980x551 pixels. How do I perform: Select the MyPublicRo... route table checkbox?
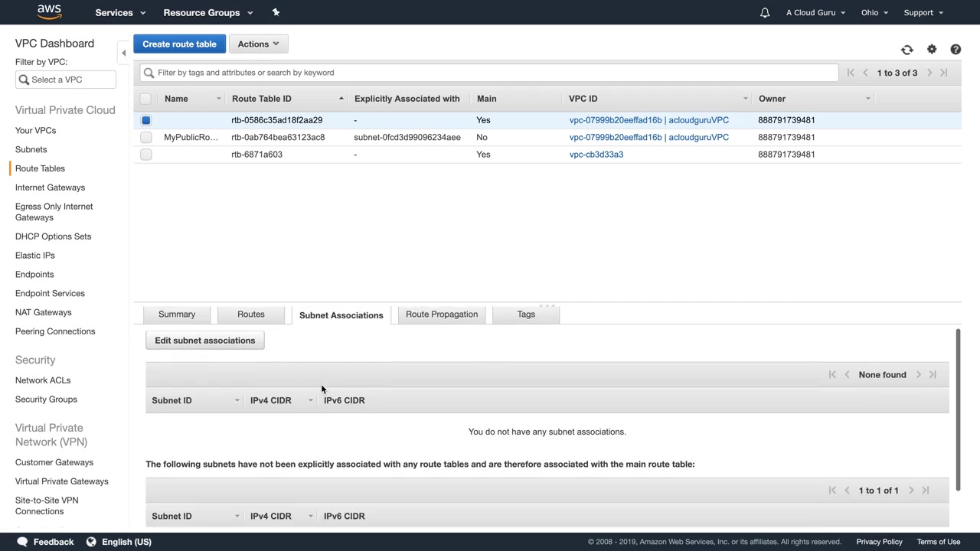(145, 137)
